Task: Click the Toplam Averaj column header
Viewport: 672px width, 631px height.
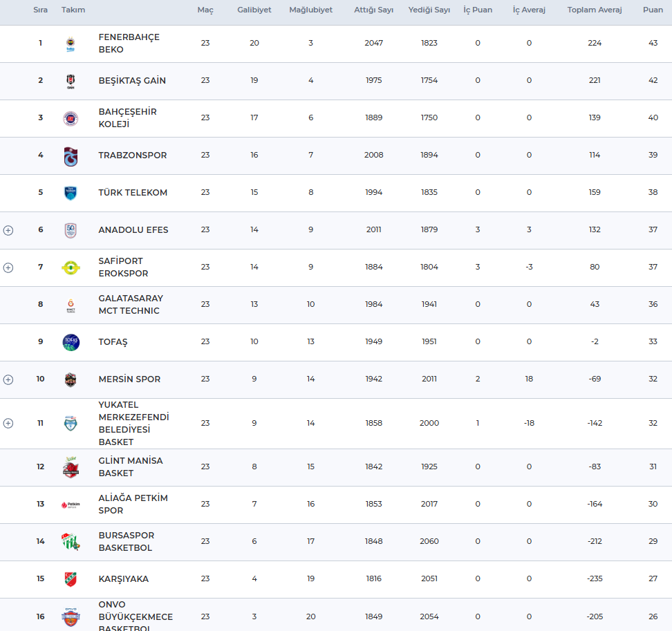Action: 595,10
